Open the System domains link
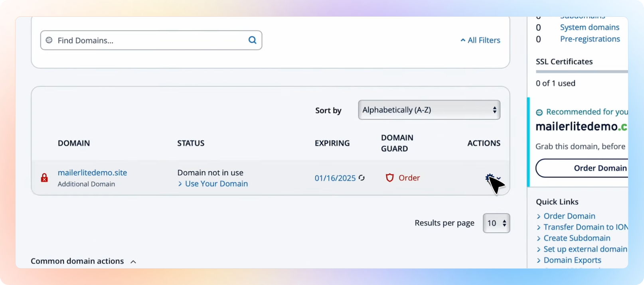This screenshot has height=285, width=644. pos(589,28)
